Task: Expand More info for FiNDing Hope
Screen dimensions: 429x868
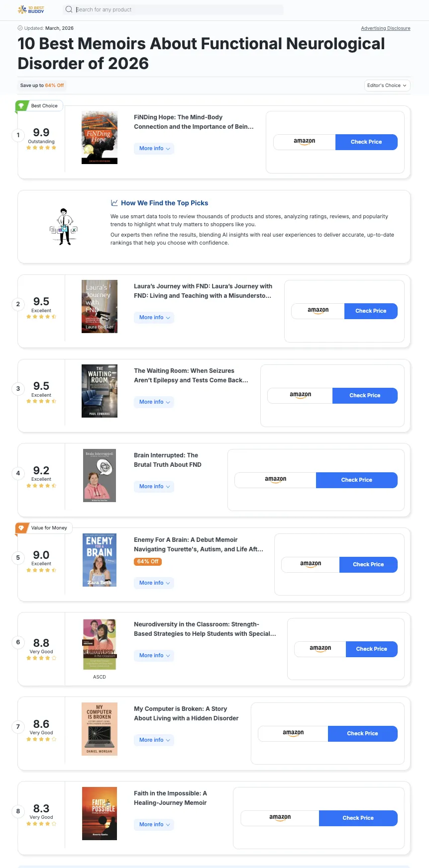Action: point(154,149)
